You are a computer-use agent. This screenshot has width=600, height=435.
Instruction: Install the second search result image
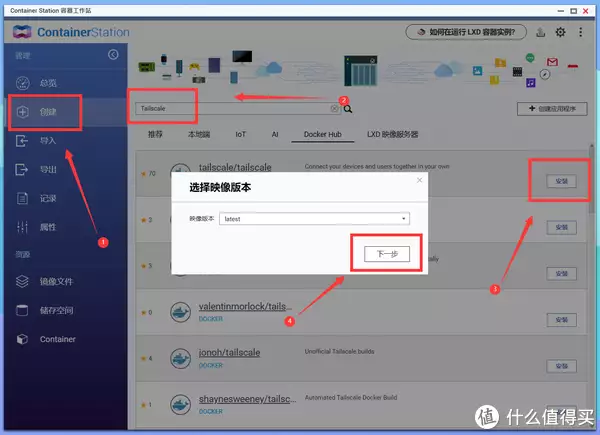click(x=561, y=227)
